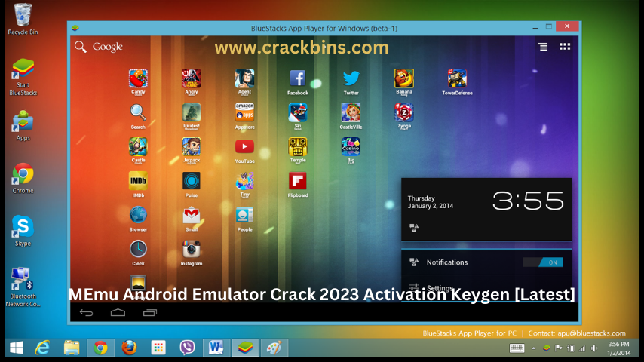Click the 3:55 clock widget
This screenshot has height=362, width=644.
tap(528, 201)
